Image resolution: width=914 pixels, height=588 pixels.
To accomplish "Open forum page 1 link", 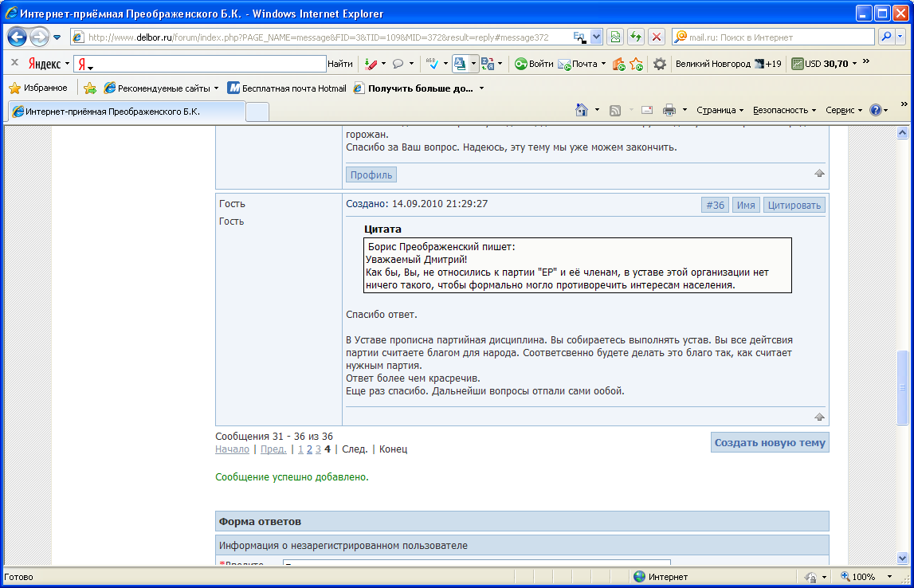I will click(300, 449).
